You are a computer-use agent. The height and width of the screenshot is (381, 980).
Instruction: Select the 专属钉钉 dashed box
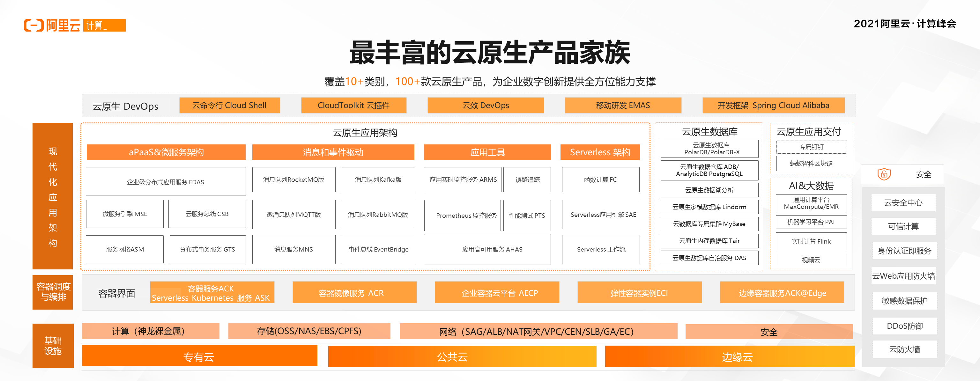[x=811, y=147]
